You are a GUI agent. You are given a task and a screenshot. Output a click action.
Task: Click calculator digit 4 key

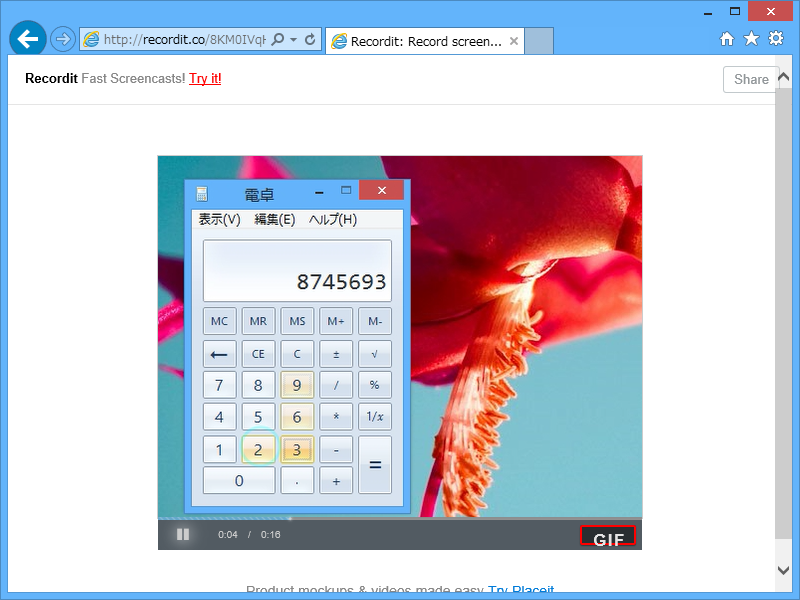pos(219,417)
